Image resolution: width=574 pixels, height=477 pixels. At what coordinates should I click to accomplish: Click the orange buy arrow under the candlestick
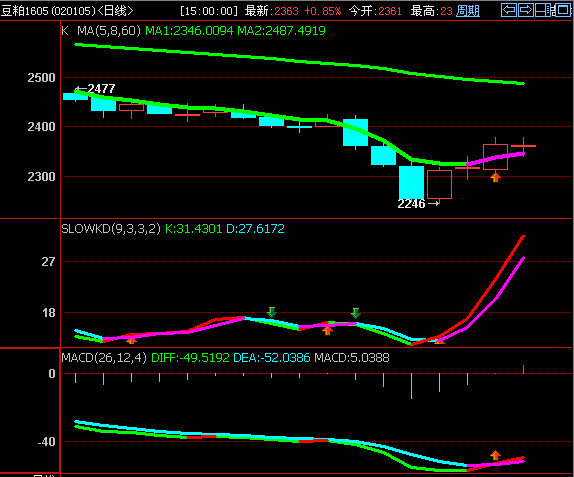coord(495,178)
